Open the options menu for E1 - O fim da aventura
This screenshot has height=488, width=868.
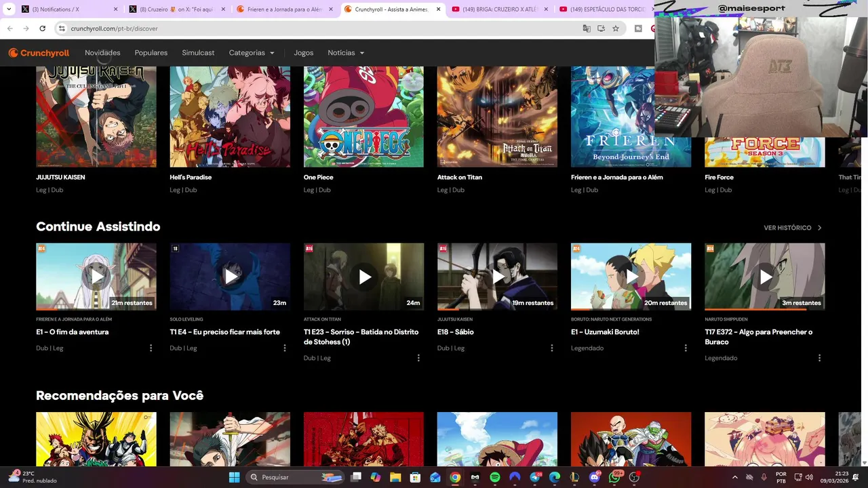pos(151,348)
